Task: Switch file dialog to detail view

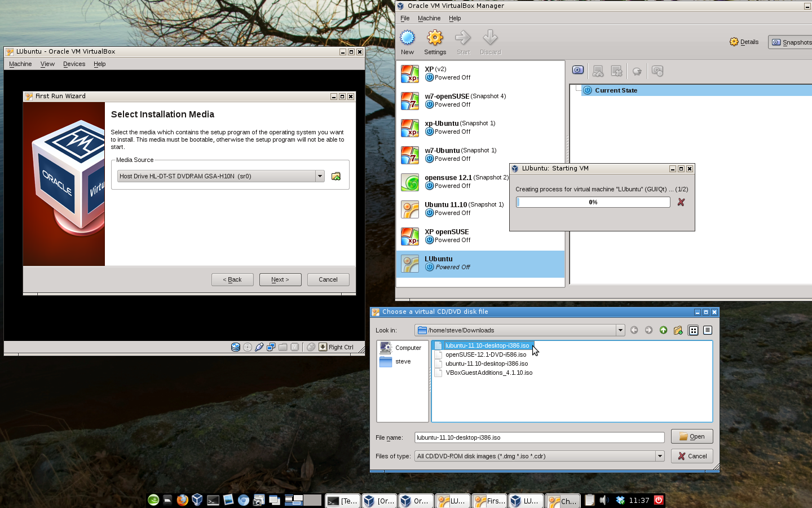Action: point(708,330)
